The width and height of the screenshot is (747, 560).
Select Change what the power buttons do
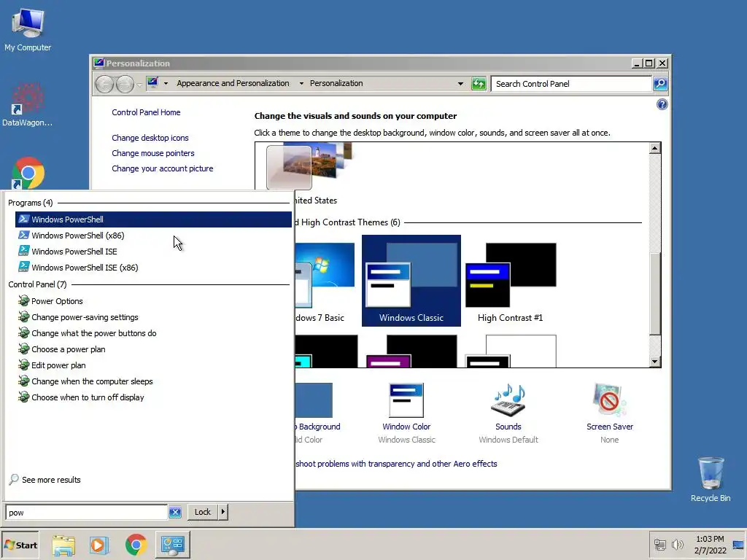click(x=153, y=333)
